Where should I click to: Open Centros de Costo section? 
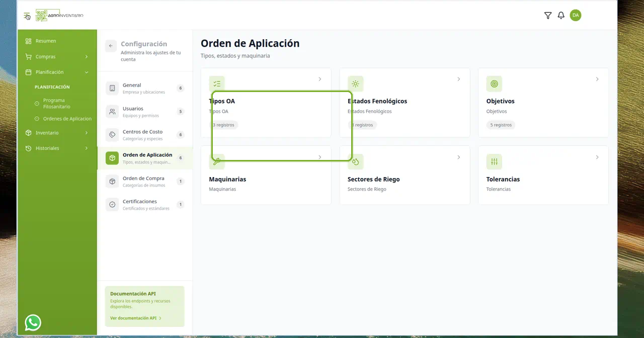(x=145, y=135)
